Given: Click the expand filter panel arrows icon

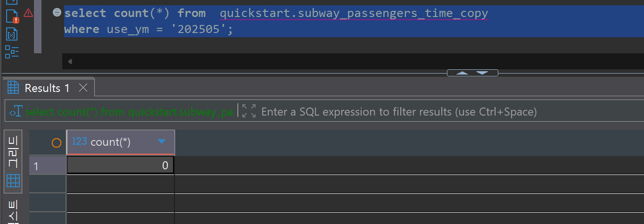Looking at the screenshot, I should tap(249, 111).
